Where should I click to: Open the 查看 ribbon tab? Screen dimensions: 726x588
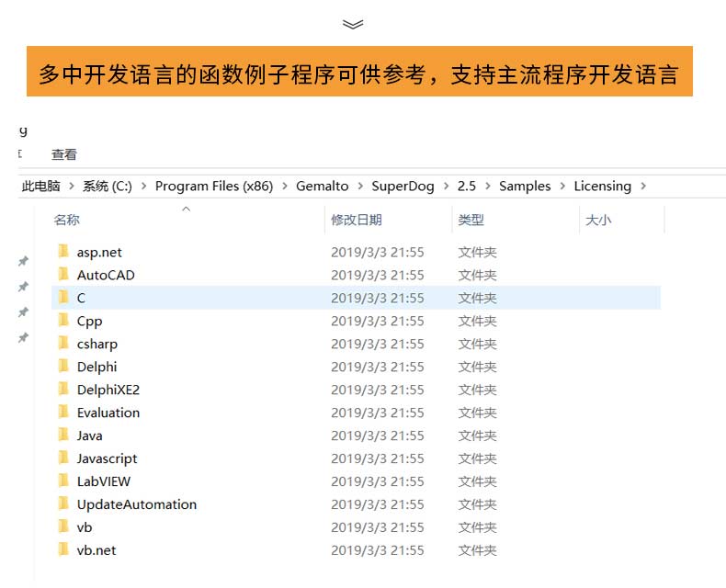click(x=64, y=154)
